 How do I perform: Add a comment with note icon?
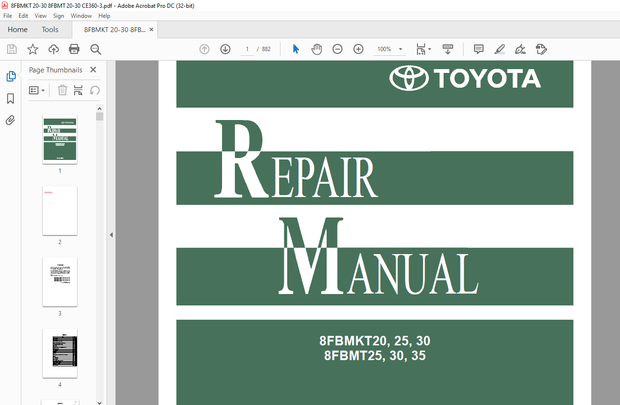pyautogui.click(x=478, y=49)
